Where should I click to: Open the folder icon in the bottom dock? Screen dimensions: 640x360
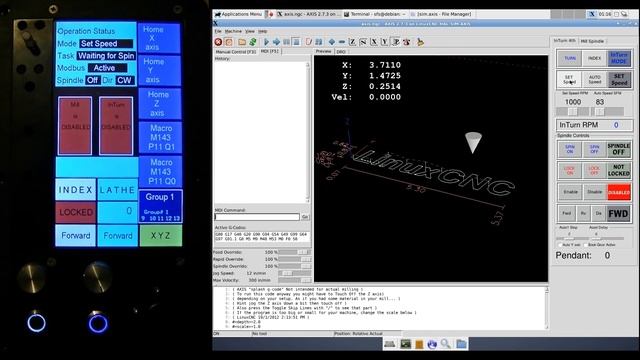[461, 344]
